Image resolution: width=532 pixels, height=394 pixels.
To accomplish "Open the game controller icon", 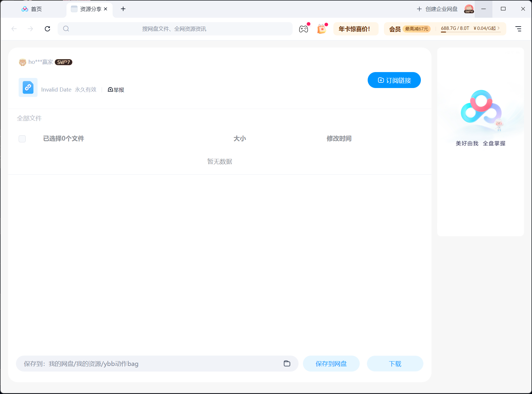I will 304,29.
